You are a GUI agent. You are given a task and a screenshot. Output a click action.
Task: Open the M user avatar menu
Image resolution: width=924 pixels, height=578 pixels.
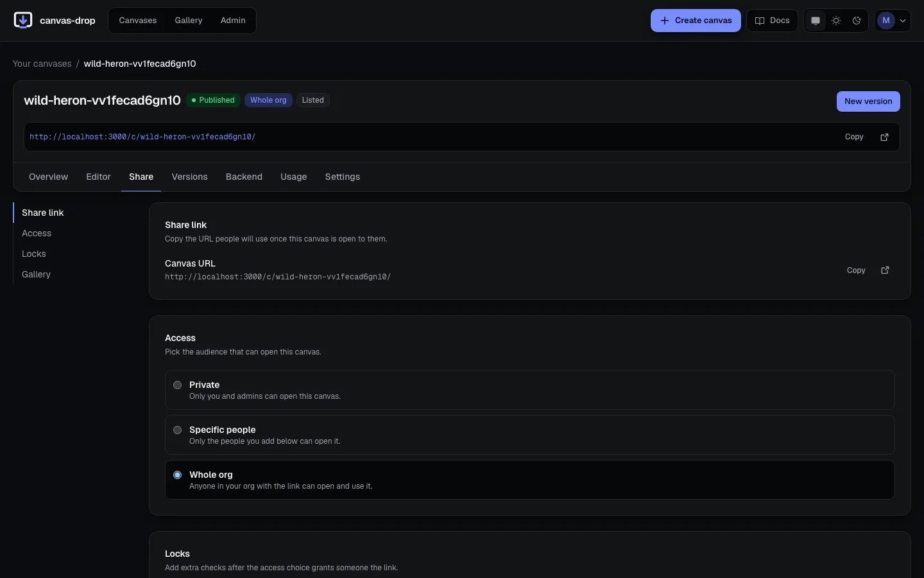pyautogui.click(x=893, y=21)
